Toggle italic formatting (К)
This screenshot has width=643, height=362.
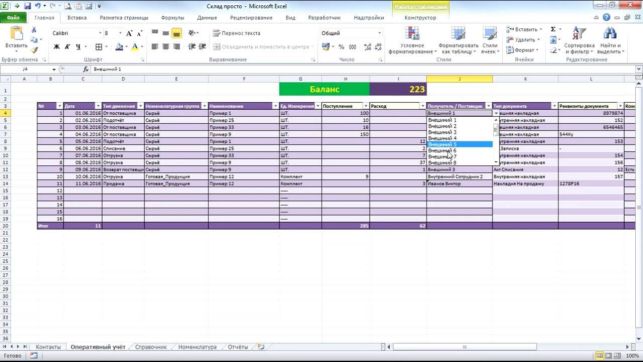pyautogui.click(x=67, y=47)
